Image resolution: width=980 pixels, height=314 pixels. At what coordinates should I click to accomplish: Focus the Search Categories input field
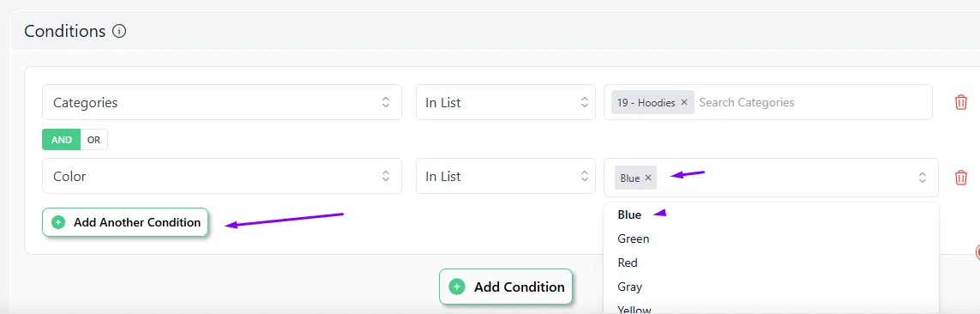coord(811,102)
